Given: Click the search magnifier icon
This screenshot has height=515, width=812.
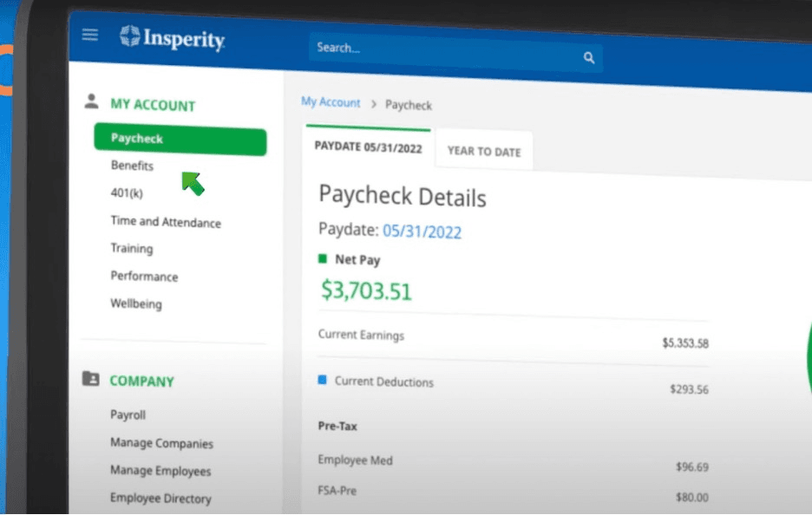Looking at the screenshot, I should tap(588, 57).
